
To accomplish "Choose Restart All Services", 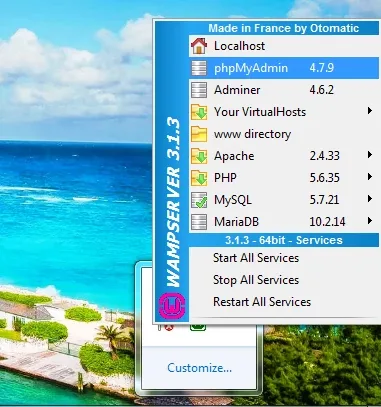I will click(284, 302).
